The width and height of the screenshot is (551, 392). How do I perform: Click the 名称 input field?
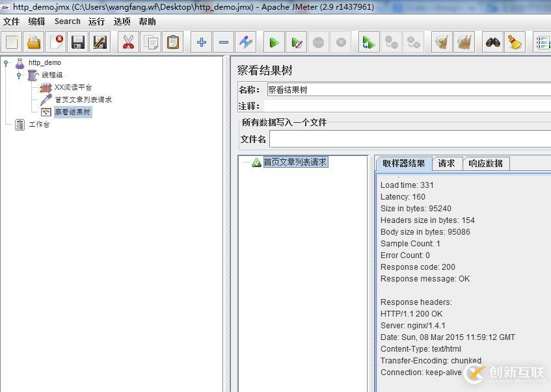pyautogui.click(x=409, y=90)
